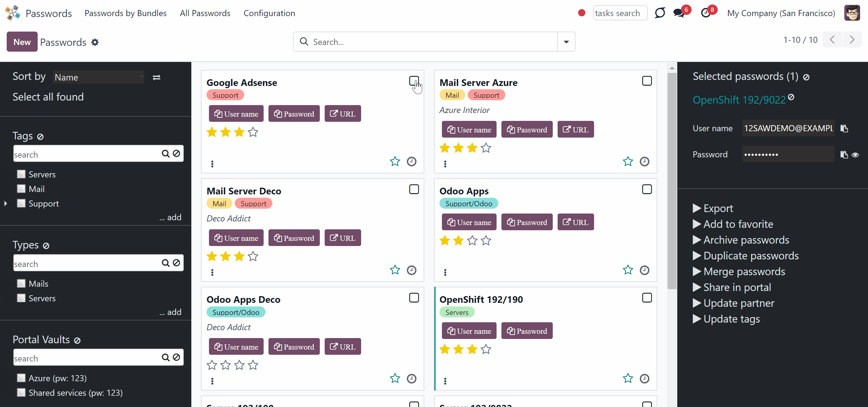Expand the Add to favorite action

coord(733,224)
